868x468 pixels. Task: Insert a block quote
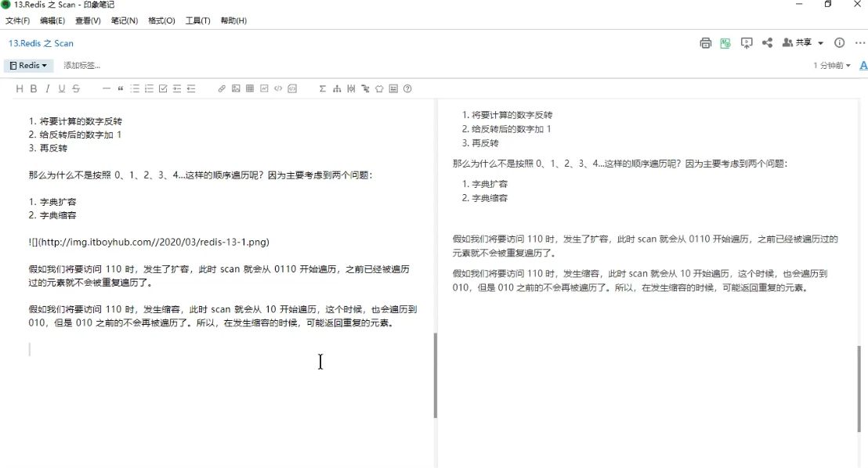pyautogui.click(x=120, y=88)
